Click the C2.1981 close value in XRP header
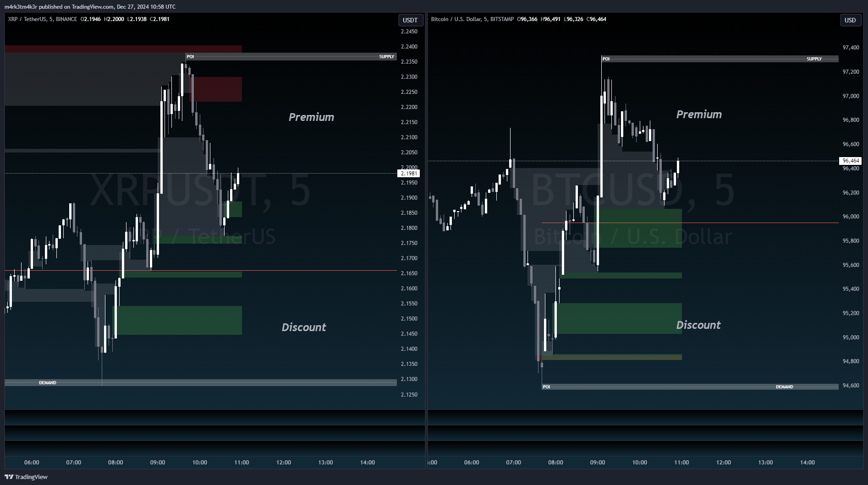Image resolution: width=868 pixels, height=485 pixels. click(x=159, y=19)
